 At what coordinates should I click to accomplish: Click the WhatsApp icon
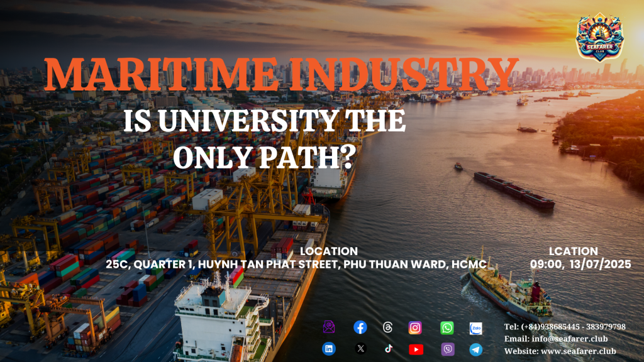click(447, 327)
